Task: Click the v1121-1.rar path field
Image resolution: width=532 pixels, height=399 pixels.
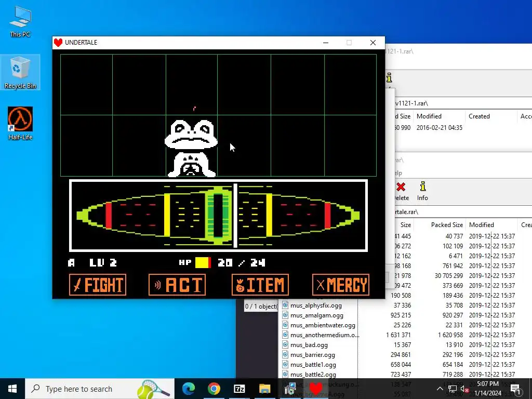Action: (463, 103)
